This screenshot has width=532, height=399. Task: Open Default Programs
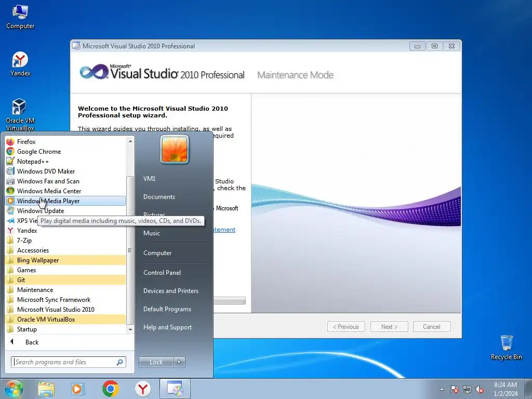[x=167, y=309]
